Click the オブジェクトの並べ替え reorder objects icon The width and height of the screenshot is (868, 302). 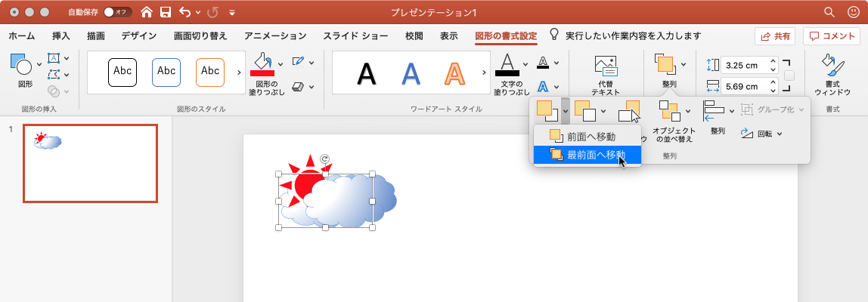[x=668, y=111]
